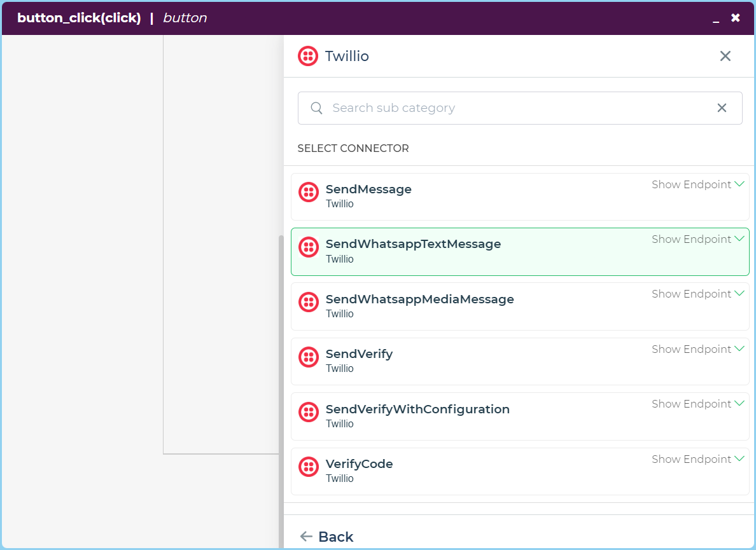
Task: Click the SendVerify connector's Twilio icon
Action: pyautogui.click(x=309, y=357)
